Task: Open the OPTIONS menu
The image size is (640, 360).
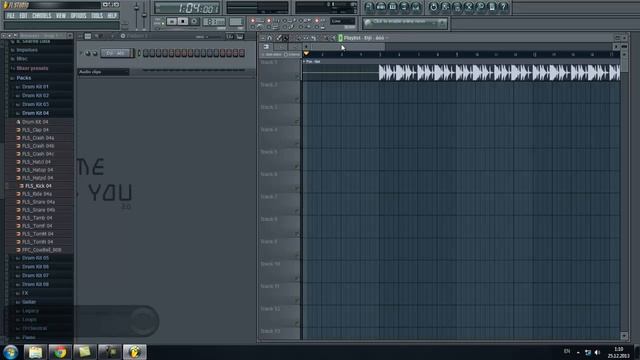Action: tap(78, 16)
